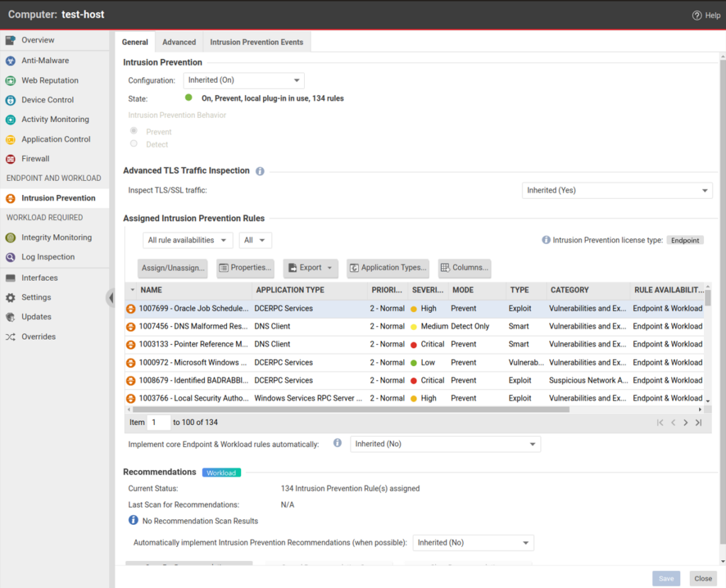Select the Prevent radio button
The height and width of the screenshot is (588, 726).
tap(134, 131)
